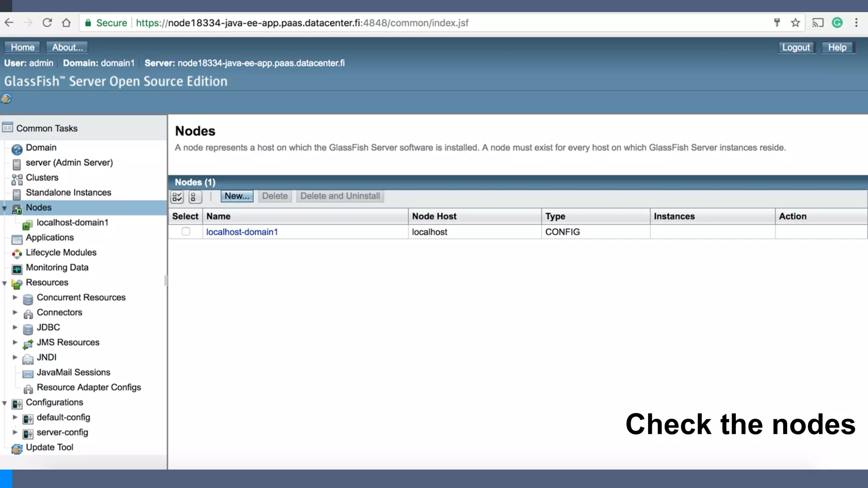Select JavaMail Sessions in the tree
The image size is (868, 488).
coord(73,372)
